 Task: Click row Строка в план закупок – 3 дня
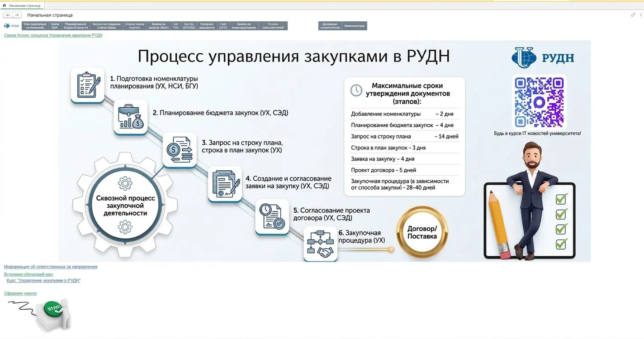tap(405, 148)
